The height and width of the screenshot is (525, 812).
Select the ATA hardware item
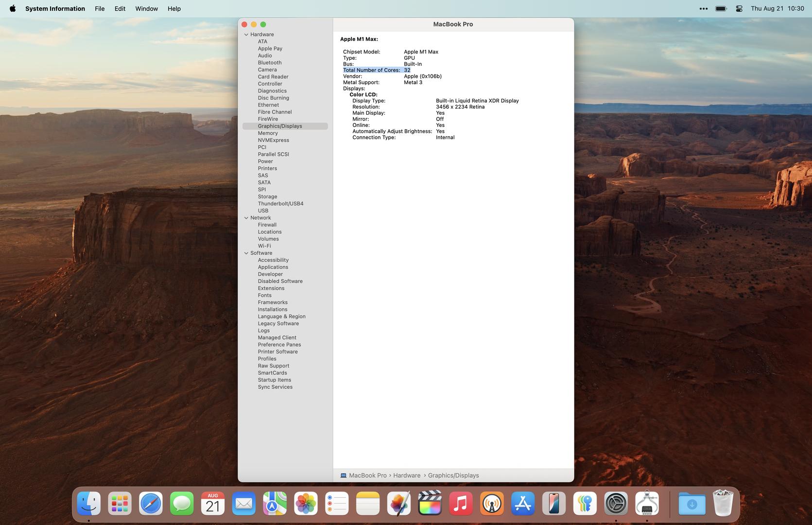point(262,41)
